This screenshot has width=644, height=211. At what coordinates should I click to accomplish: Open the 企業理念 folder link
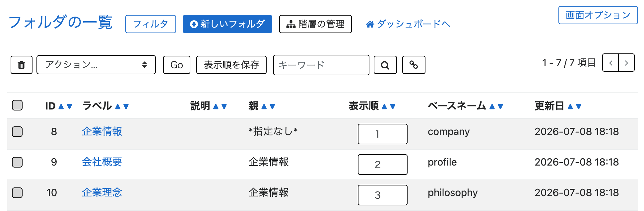click(102, 192)
